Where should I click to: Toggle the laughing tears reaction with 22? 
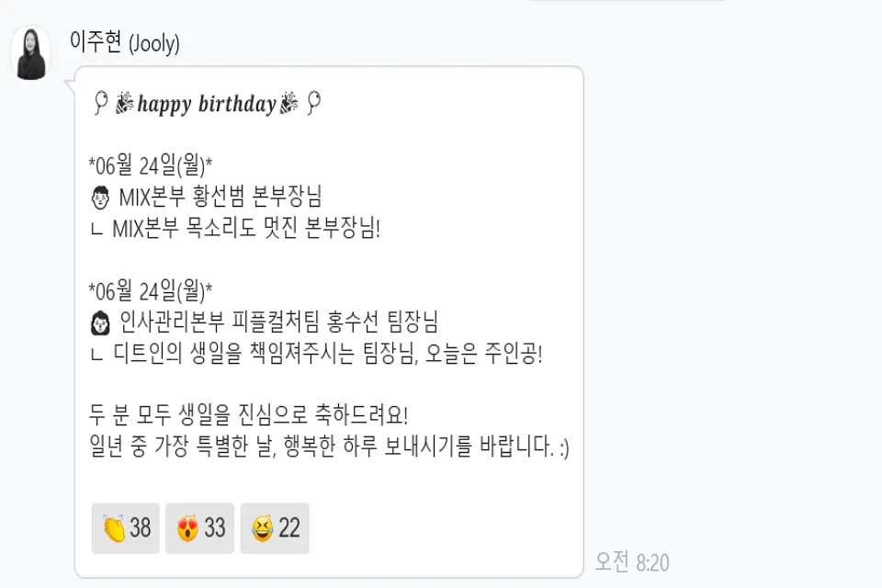pos(275,527)
